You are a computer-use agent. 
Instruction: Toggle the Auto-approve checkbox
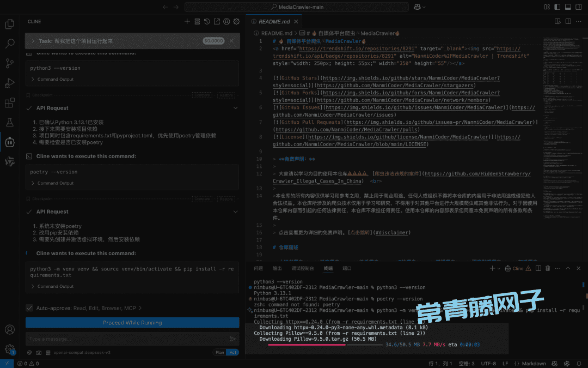[29, 307]
